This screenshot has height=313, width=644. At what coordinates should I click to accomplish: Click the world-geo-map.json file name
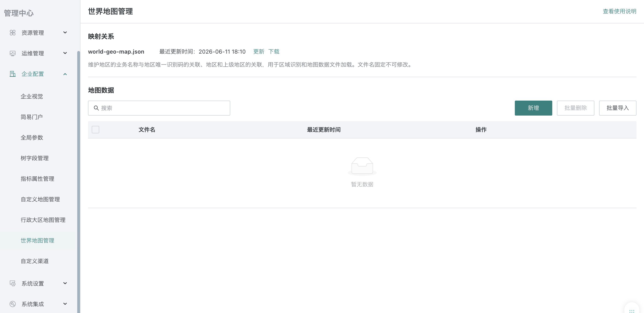click(x=116, y=52)
